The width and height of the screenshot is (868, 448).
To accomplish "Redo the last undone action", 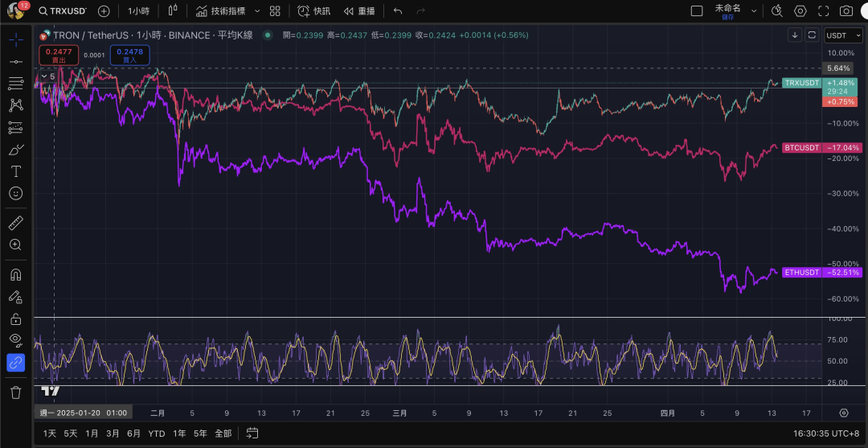I will click(420, 11).
